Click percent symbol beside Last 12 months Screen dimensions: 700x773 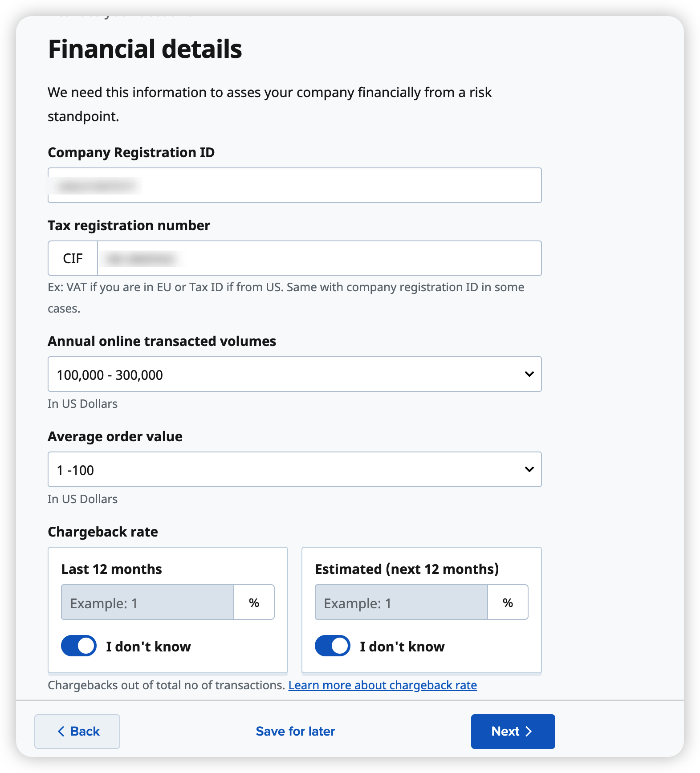[254, 602]
